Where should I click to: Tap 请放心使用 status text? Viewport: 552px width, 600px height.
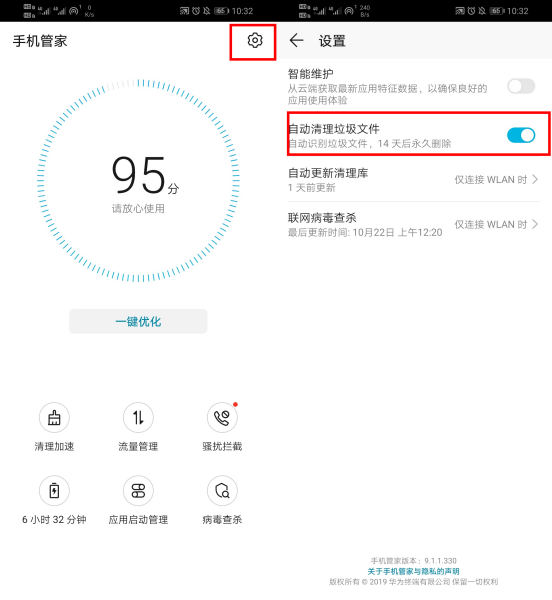(x=138, y=209)
